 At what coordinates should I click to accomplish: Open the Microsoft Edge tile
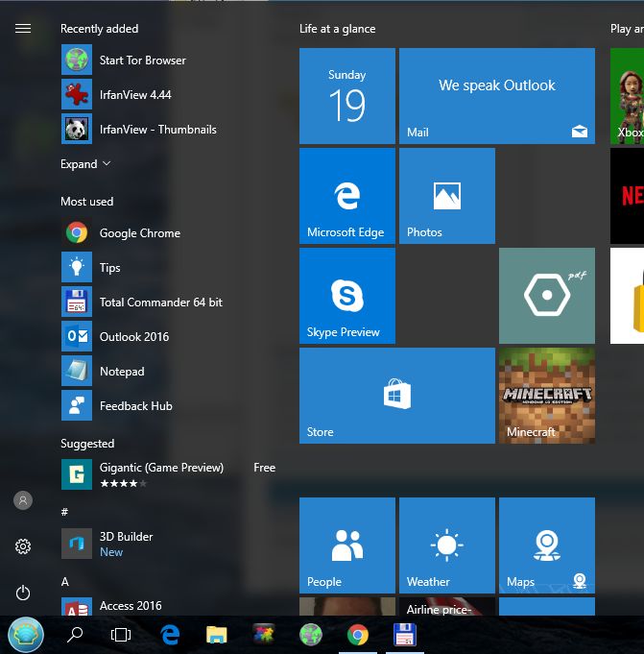tap(346, 196)
